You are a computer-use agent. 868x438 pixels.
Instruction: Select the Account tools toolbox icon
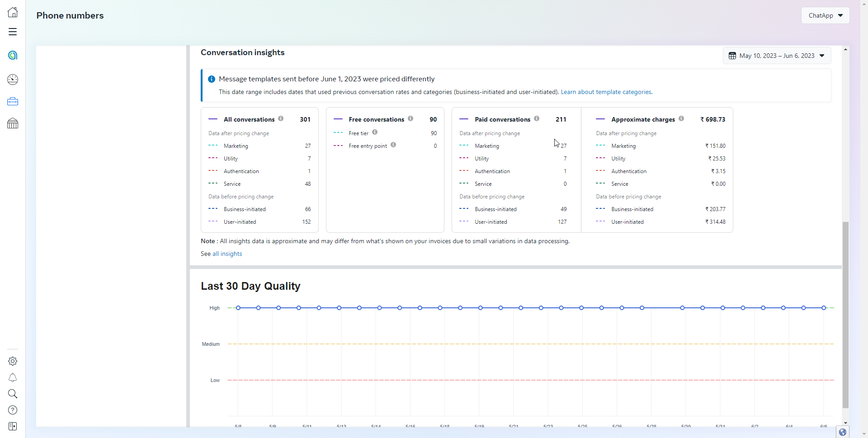[x=13, y=102]
